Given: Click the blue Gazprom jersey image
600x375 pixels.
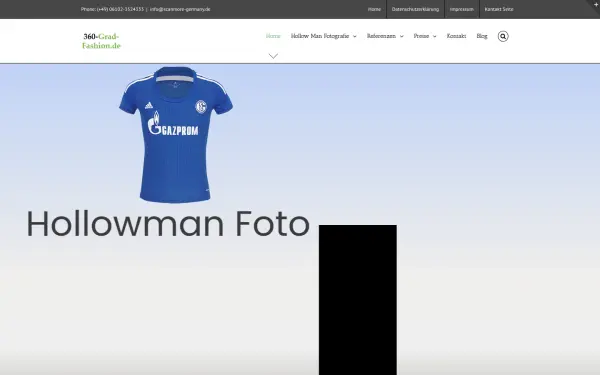Looking at the screenshot, I should [176, 135].
